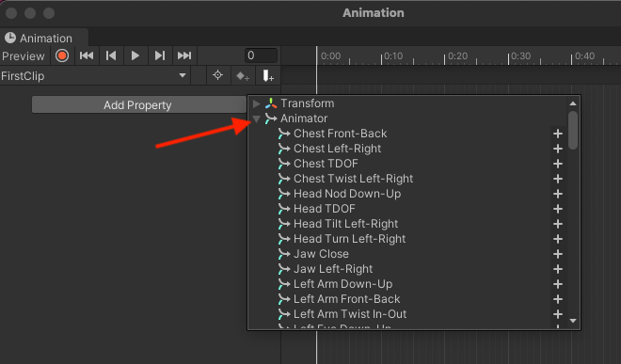Step to the previous keyframe
Viewport: 621px width, 364px height.
coord(111,55)
